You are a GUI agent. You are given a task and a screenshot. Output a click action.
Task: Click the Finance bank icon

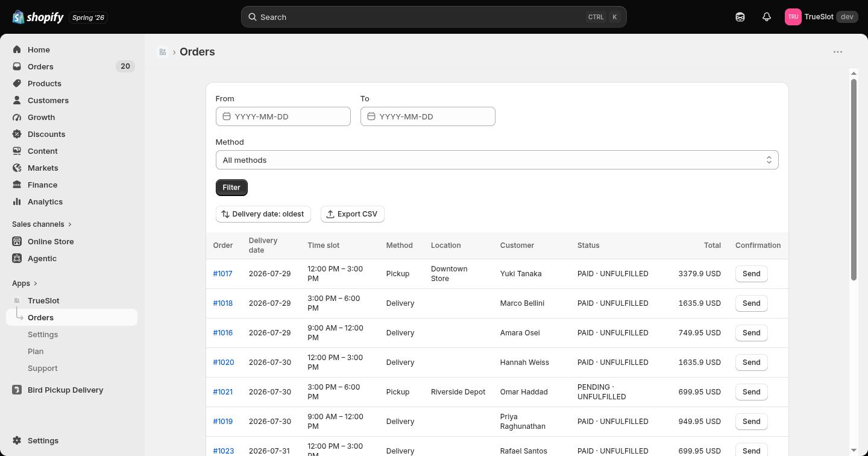(x=17, y=185)
